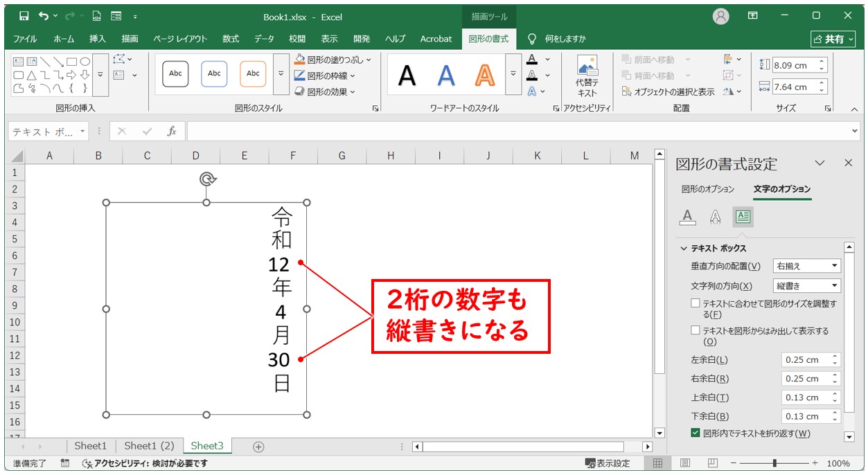This screenshot has height=475, width=868.
Task: Click オブジェクトの選択と表示 button
Action: point(668,91)
